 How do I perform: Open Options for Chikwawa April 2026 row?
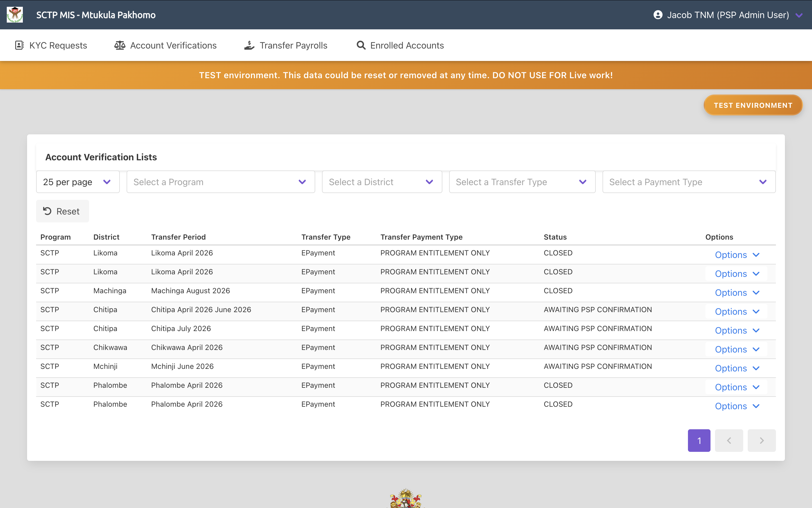click(737, 349)
